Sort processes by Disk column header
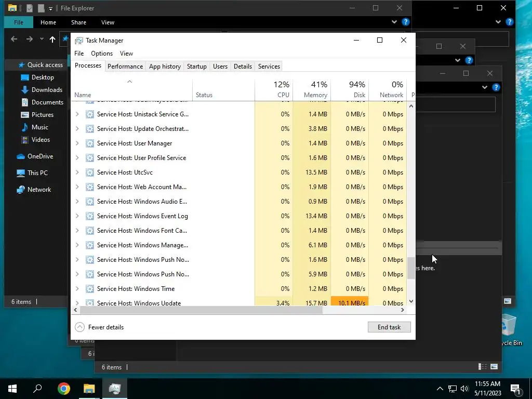 click(x=350, y=90)
